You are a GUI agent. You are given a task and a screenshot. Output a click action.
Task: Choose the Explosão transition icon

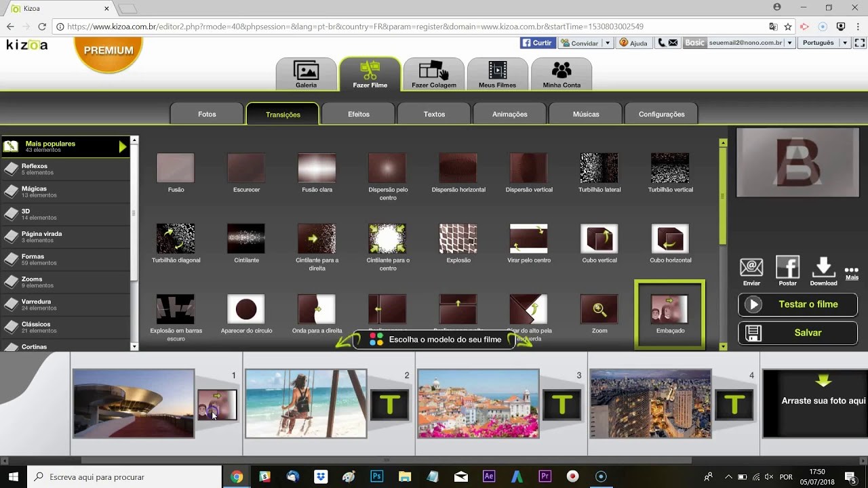pos(458,239)
